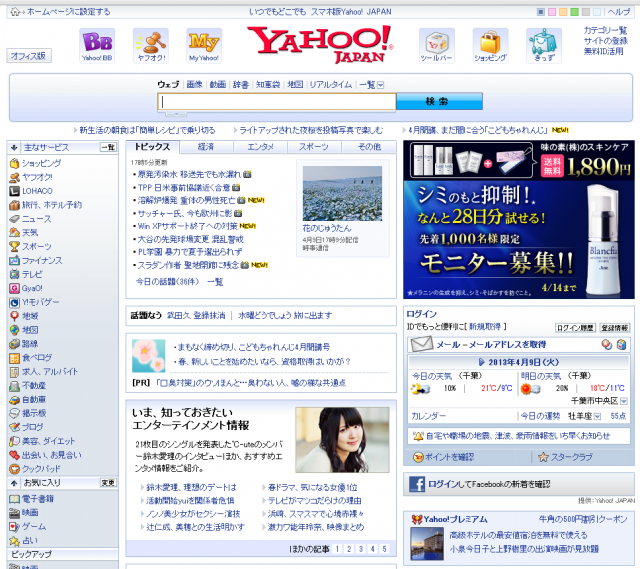
Task: Click the ポイントを確認 coin icon
Action: click(x=418, y=457)
